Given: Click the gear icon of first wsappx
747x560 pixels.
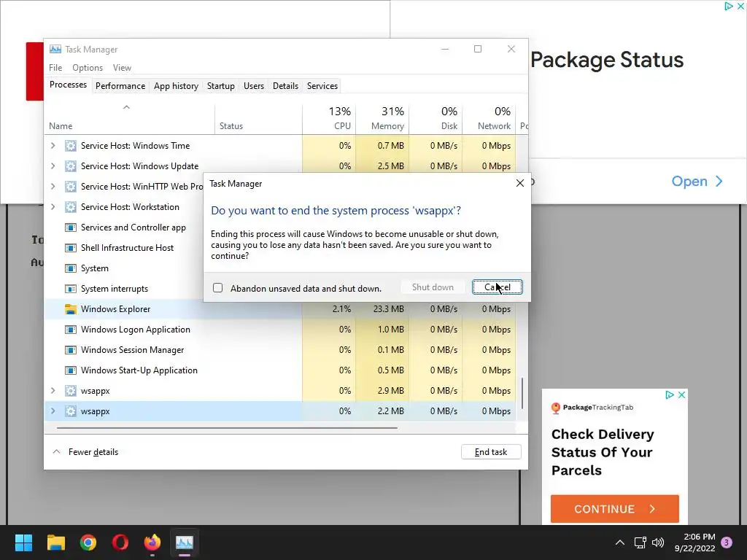Looking at the screenshot, I should pos(71,391).
